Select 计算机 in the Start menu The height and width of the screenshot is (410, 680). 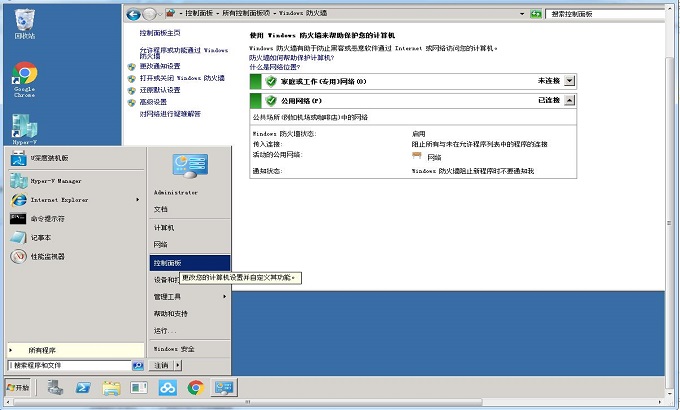point(164,227)
